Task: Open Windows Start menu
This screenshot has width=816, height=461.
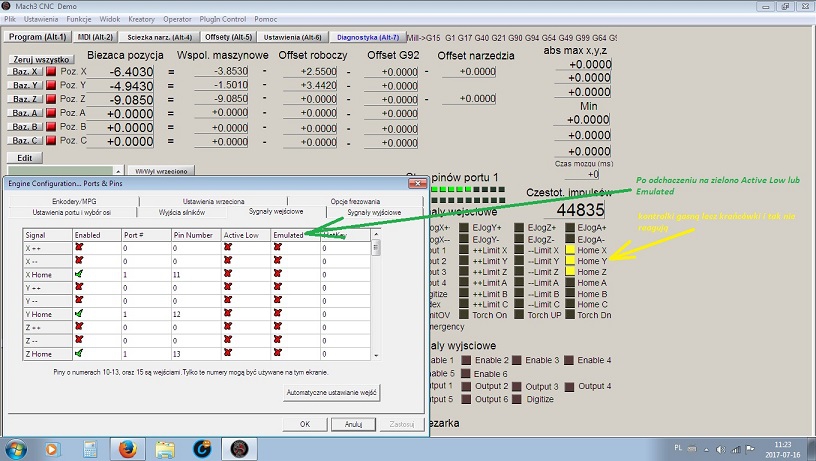Action: tap(16, 449)
